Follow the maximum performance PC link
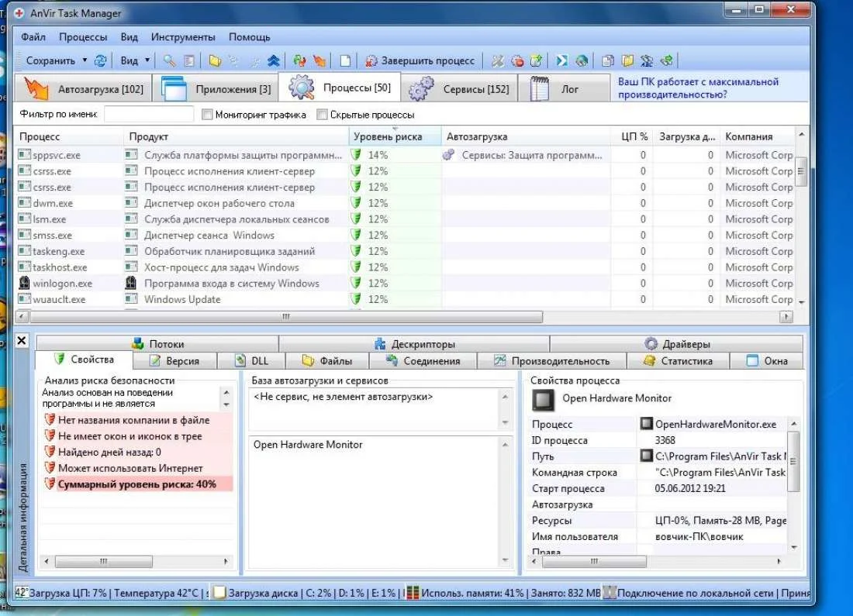The height and width of the screenshot is (616, 853). (x=698, y=88)
